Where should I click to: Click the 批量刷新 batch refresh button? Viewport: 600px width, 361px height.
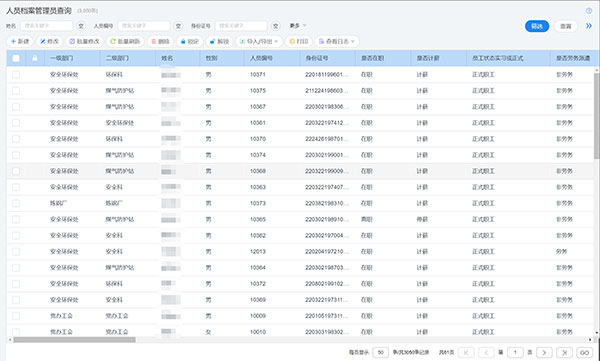click(125, 41)
